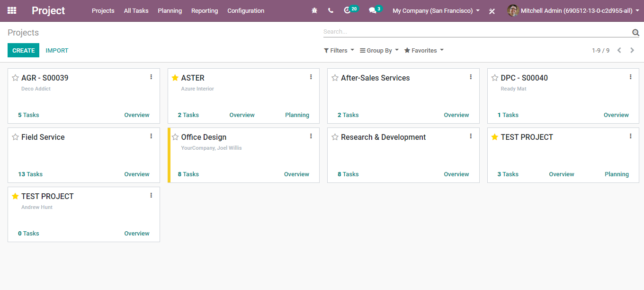Open kebab menu on AGR - S00039 card
The height and width of the screenshot is (290, 644).
tap(151, 77)
